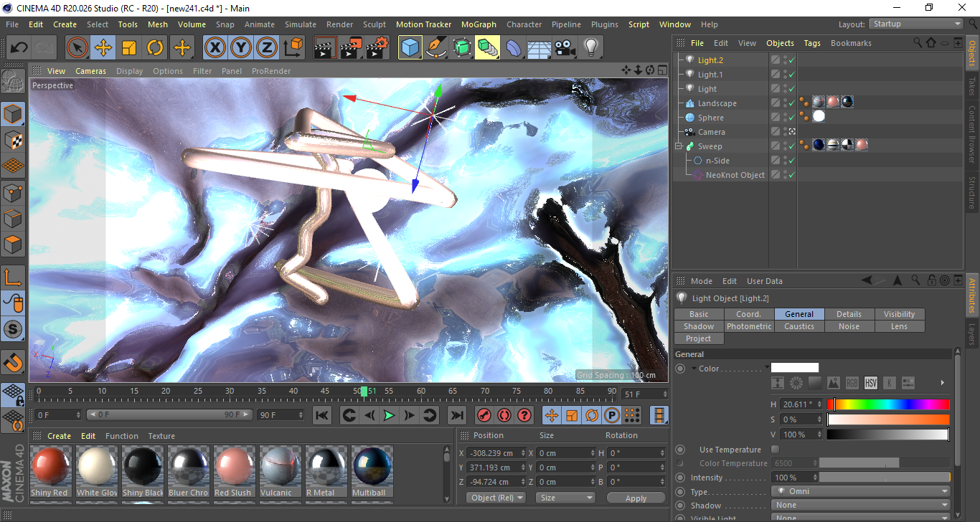Click the Hue rainbow slider
The height and width of the screenshot is (522, 980).
coord(888,404)
